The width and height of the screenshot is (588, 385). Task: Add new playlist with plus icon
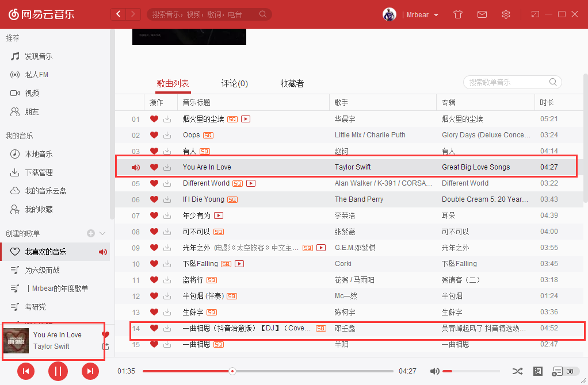pyautogui.click(x=90, y=233)
